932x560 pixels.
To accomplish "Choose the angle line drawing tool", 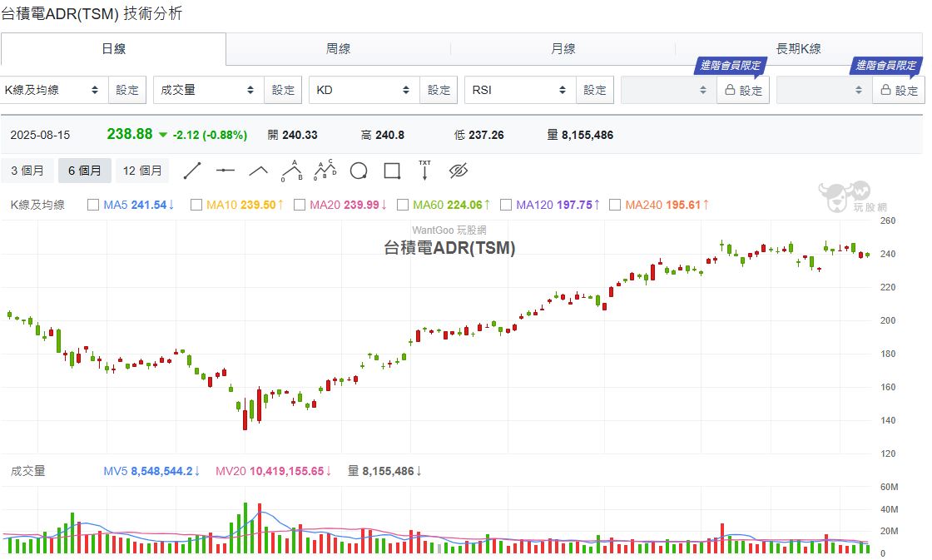I will pos(259,171).
